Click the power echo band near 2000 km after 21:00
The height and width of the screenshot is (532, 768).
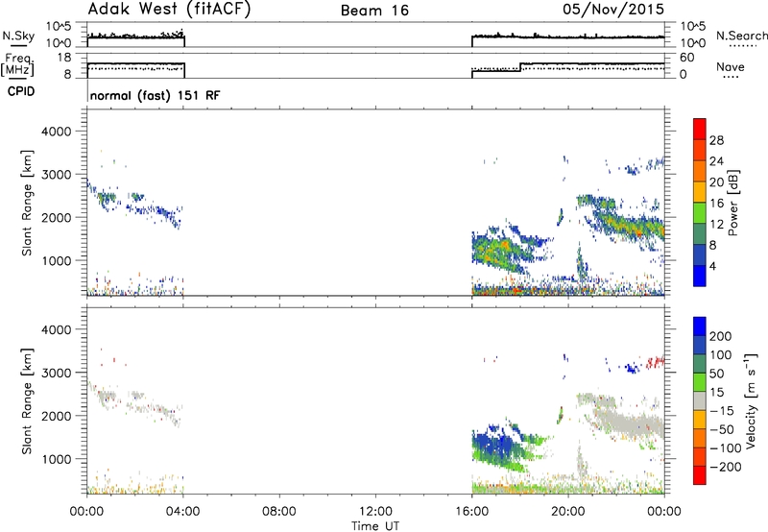click(627, 223)
